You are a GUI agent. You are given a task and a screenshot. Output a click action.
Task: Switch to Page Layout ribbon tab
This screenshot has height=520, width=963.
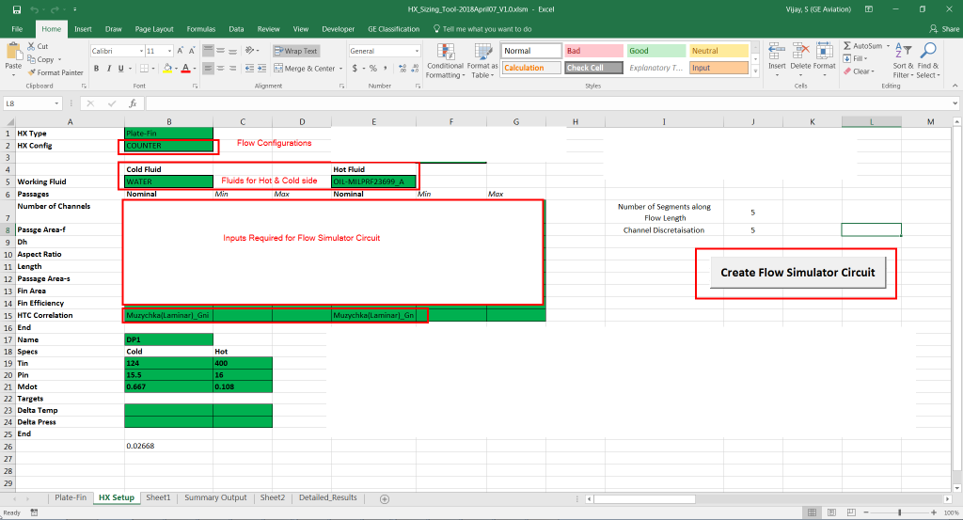154,29
